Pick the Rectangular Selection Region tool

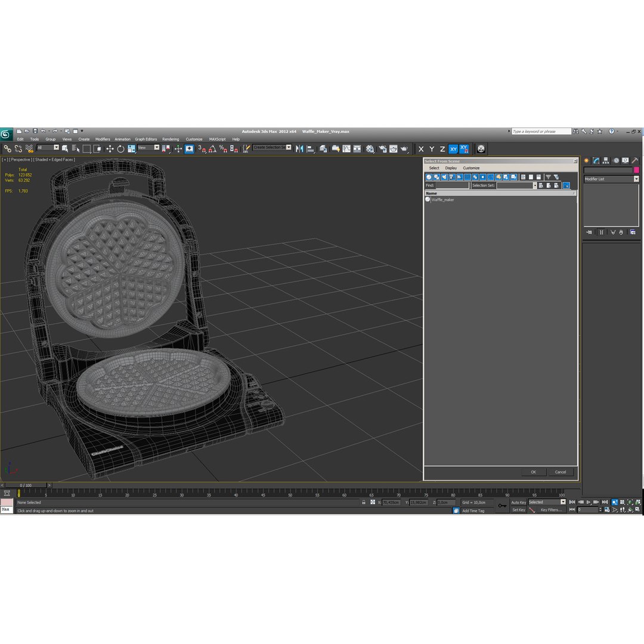click(x=86, y=148)
